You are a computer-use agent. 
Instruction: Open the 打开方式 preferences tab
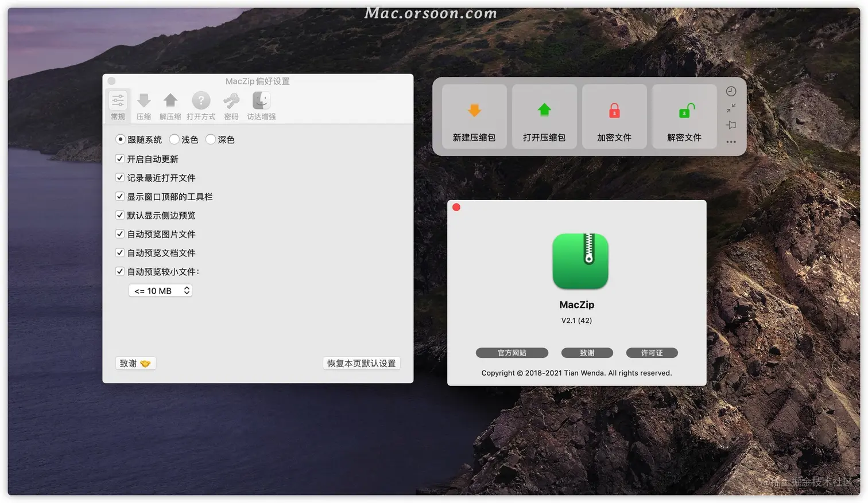(201, 106)
